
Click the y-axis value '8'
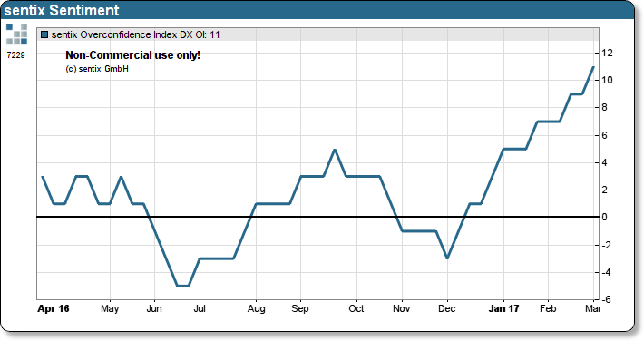[604, 107]
